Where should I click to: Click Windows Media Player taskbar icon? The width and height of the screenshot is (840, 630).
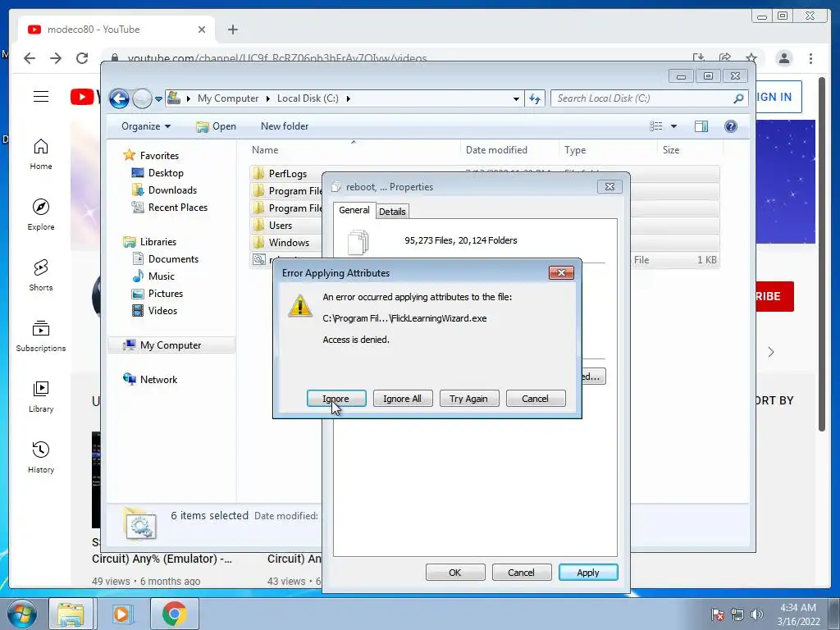(x=121, y=614)
